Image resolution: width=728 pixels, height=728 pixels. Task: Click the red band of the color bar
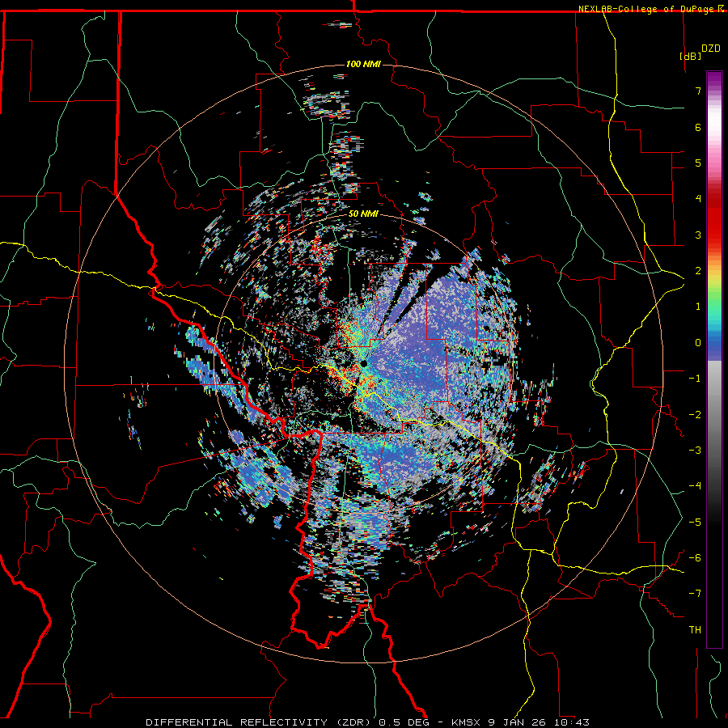[714, 223]
